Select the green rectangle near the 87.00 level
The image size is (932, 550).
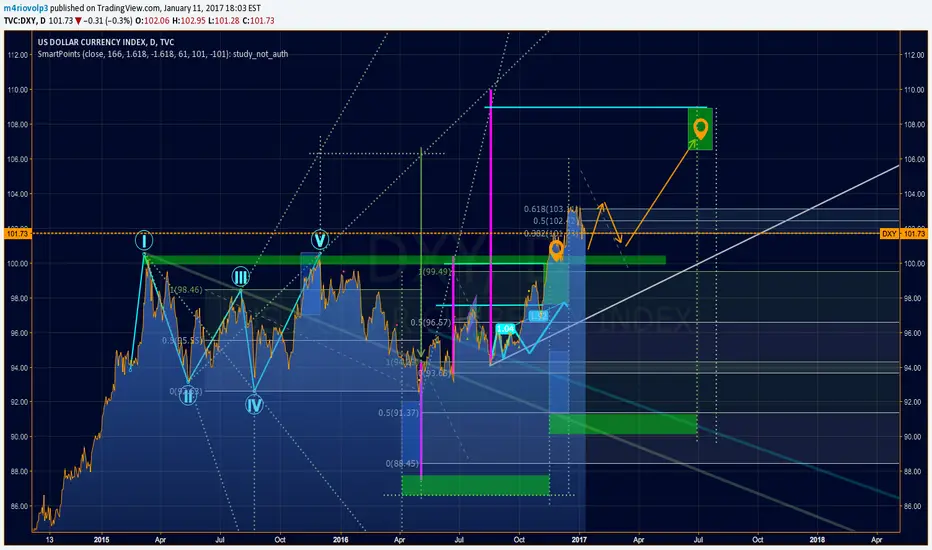(476, 485)
